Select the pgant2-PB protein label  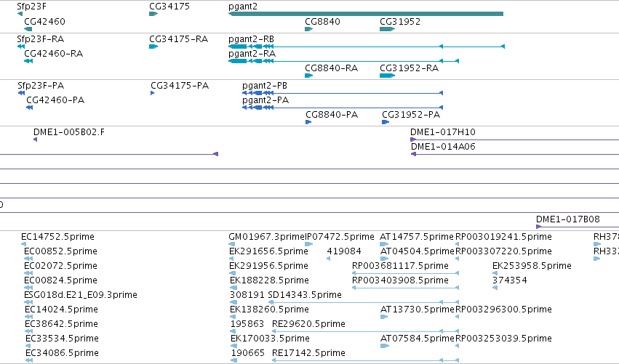(265, 86)
